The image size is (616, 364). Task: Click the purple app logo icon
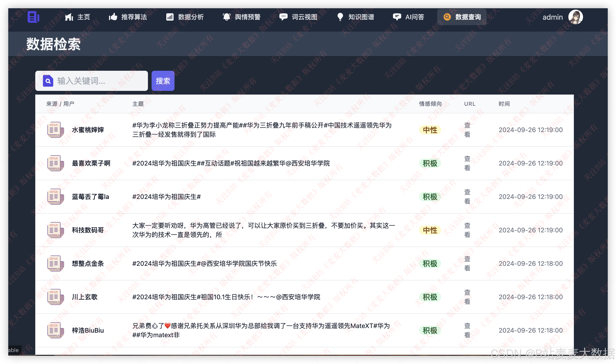33,17
